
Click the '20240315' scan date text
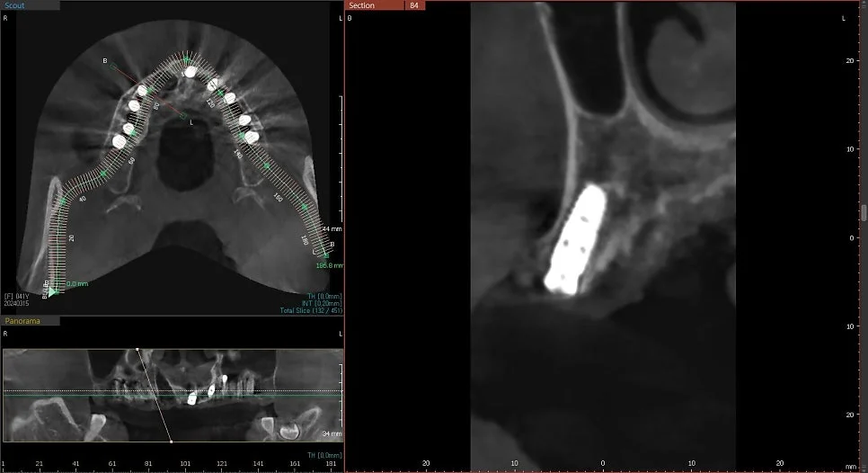click(16, 304)
